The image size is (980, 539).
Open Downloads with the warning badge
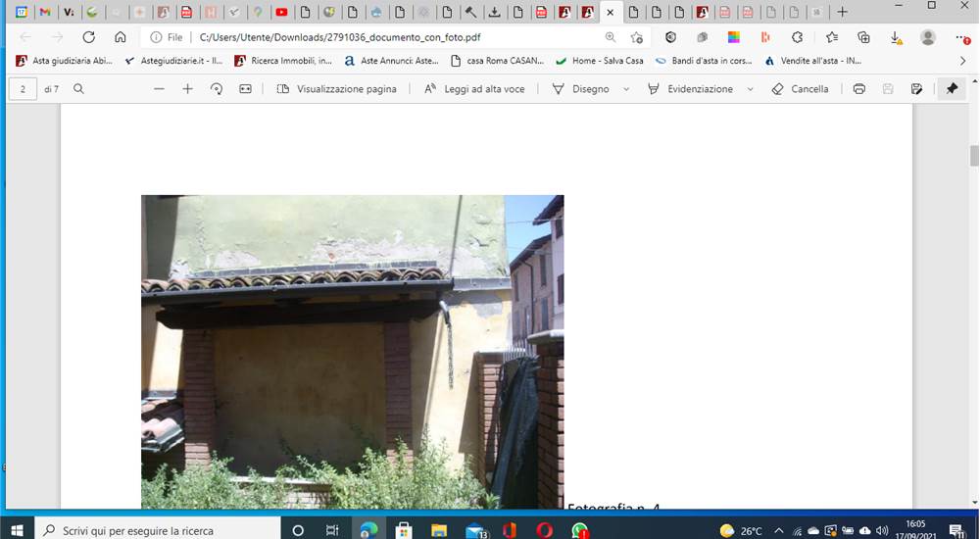[x=896, y=37]
